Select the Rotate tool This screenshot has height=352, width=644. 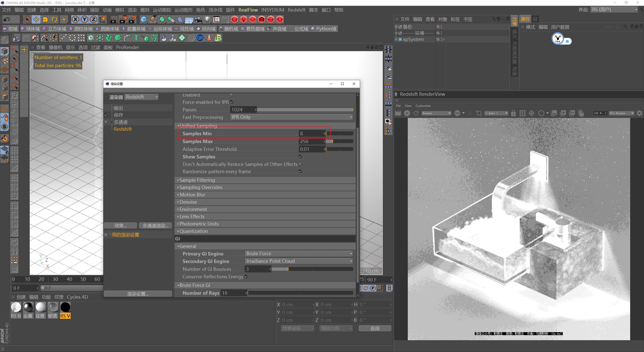pyautogui.click(x=54, y=19)
